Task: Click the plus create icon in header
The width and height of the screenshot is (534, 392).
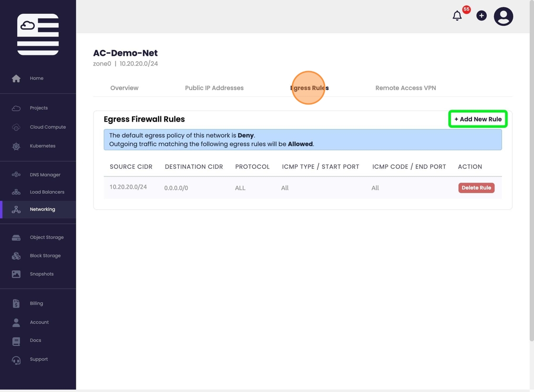Action: pyautogui.click(x=482, y=16)
